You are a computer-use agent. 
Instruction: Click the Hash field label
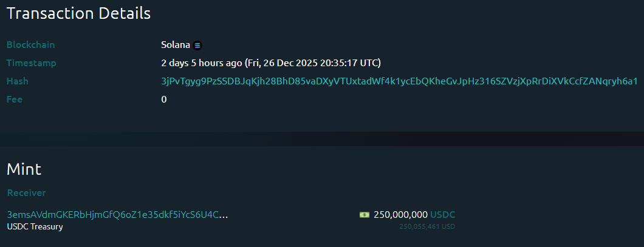tap(18, 81)
